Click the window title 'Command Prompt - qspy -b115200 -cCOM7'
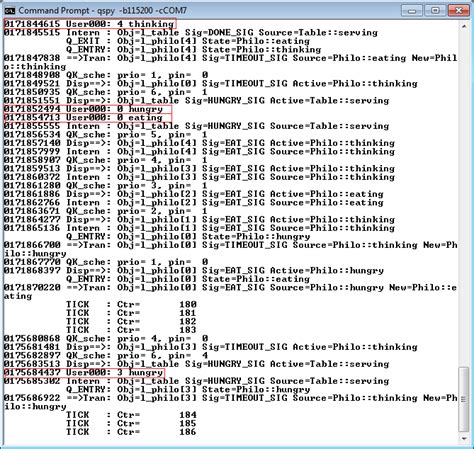The width and height of the screenshot is (474, 449). (x=103, y=11)
